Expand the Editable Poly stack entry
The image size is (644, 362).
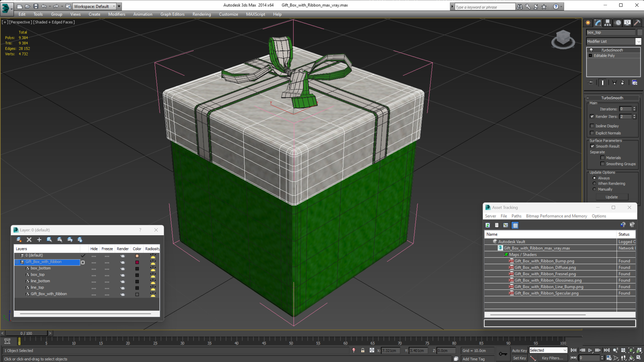tap(590, 55)
